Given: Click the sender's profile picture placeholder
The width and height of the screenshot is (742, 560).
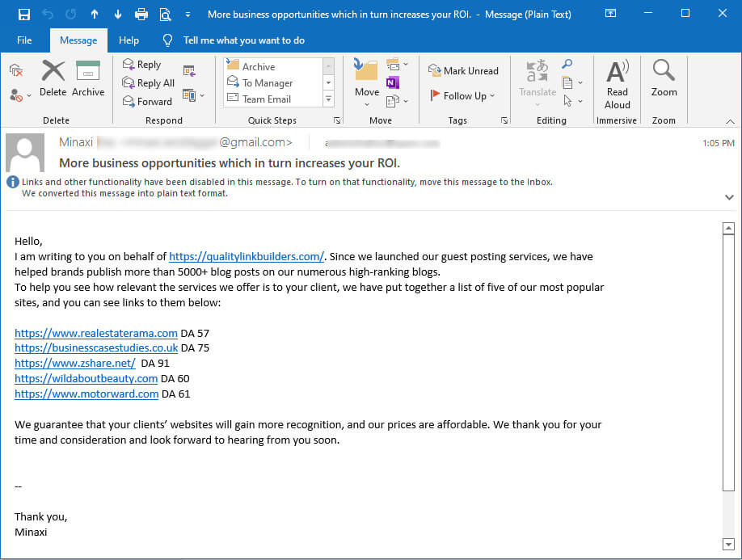Looking at the screenshot, I should 25,152.
